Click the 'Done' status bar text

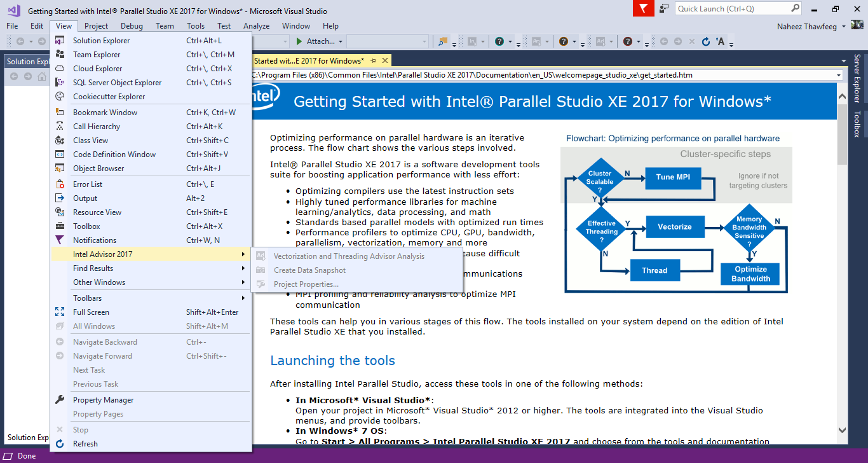[27, 457]
